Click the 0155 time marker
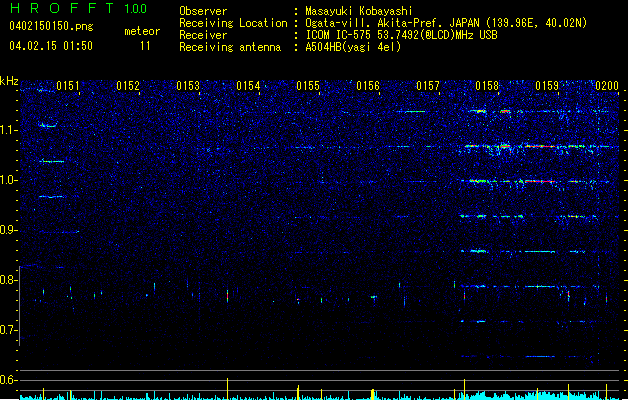The width and height of the screenshot is (629, 400). [x=308, y=86]
